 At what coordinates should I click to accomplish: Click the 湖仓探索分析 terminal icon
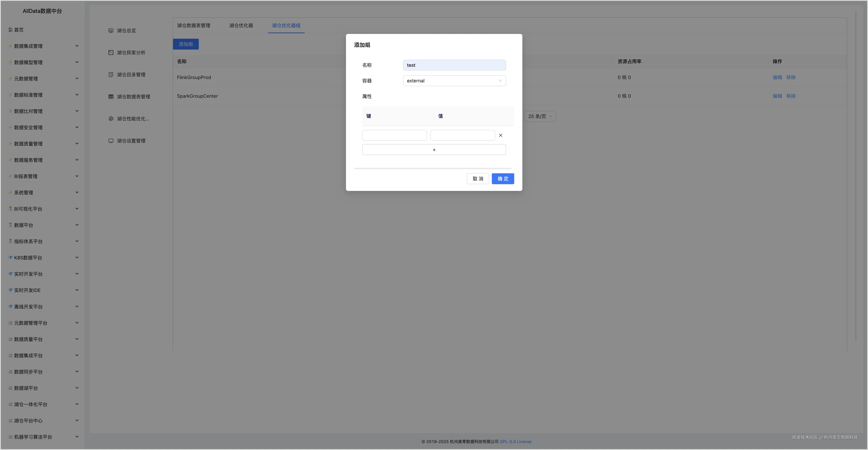pyautogui.click(x=111, y=53)
